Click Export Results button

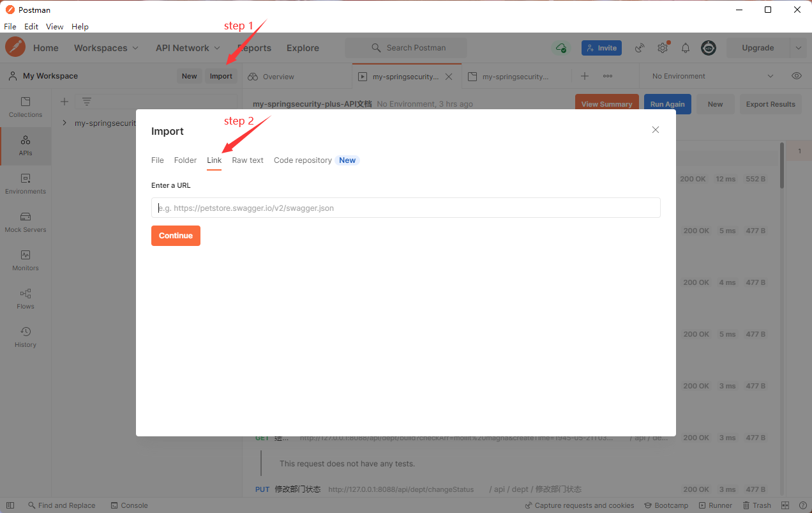tap(771, 104)
